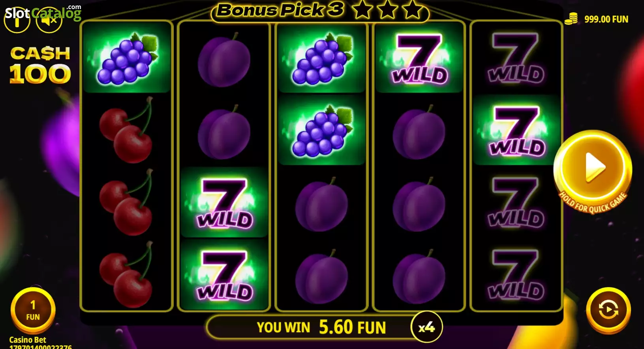Click the x4 multiplier badge
The height and width of the screenshot is (349, 644).
point(426,327)
